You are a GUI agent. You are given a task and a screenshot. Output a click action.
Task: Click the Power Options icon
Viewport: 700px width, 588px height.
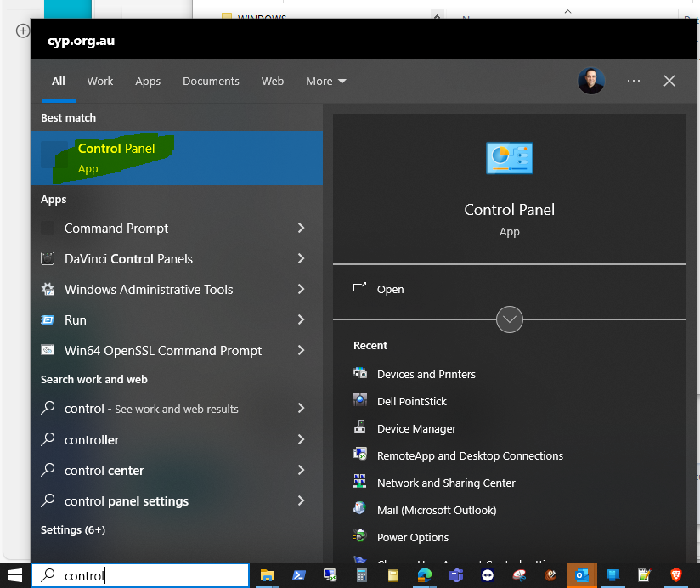360,535
